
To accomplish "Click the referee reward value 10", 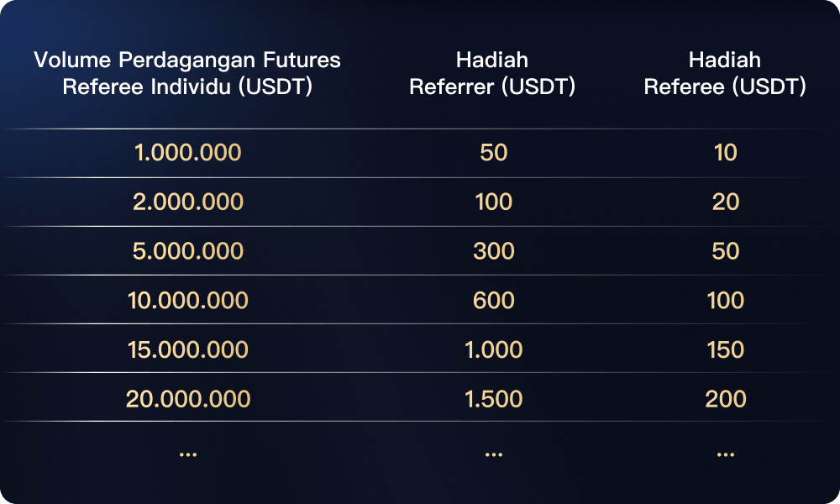I will [725, 153].
